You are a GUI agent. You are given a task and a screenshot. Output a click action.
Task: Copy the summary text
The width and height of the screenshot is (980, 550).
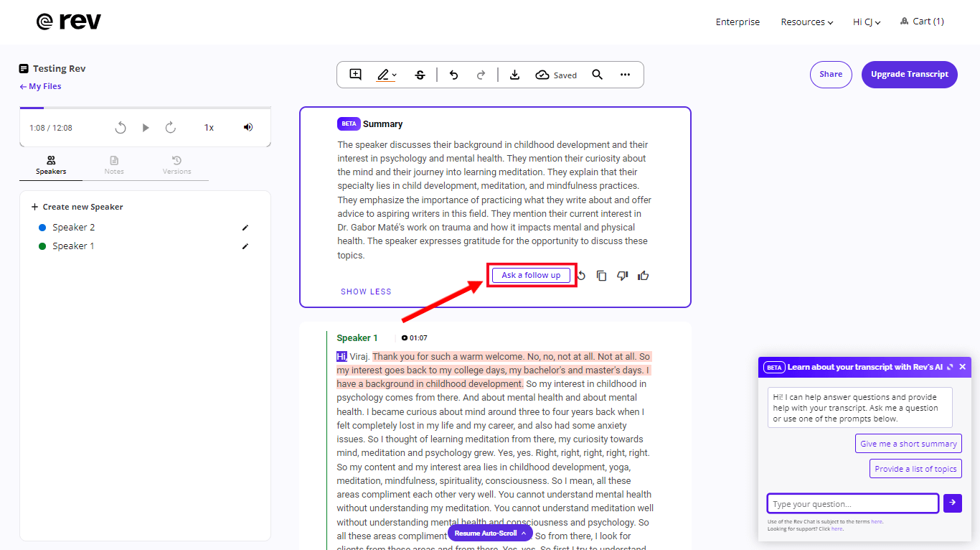click(602, 276)
